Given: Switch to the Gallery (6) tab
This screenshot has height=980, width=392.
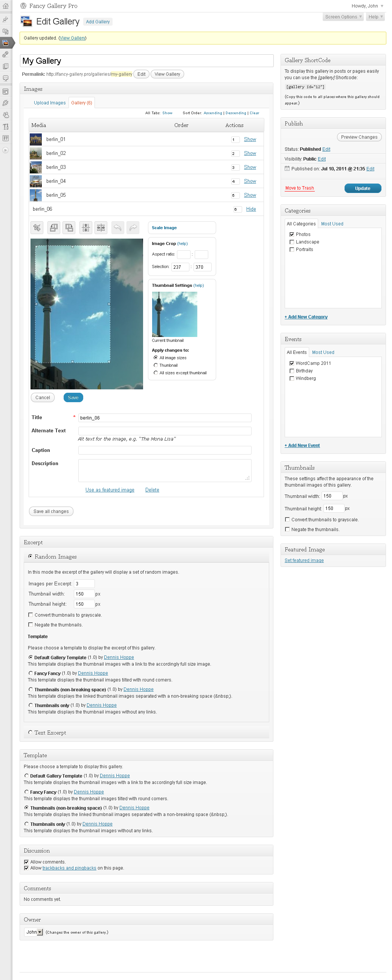Looking at the screenshot, I should (x=81, y=103).
